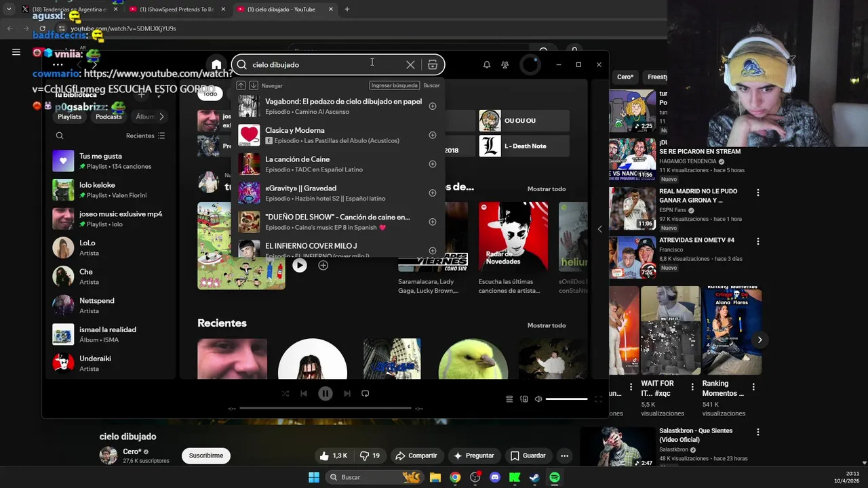Open options for the Salastkbron video
This screenshot has width=868, height=488.
pos(757,432)
